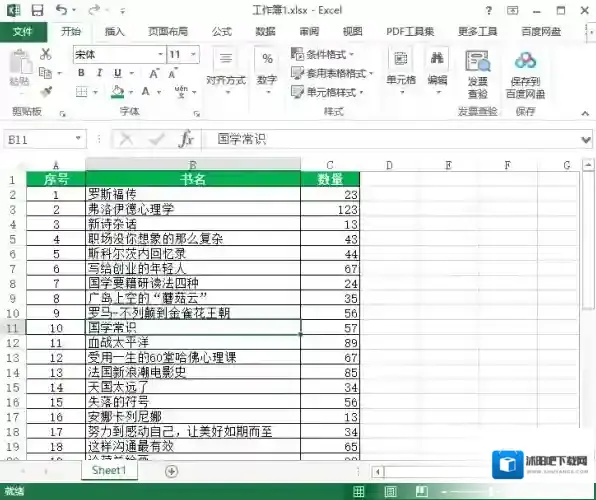
Task: Open Conditional Formatting (条件格式)
Action: coord(322,54)
